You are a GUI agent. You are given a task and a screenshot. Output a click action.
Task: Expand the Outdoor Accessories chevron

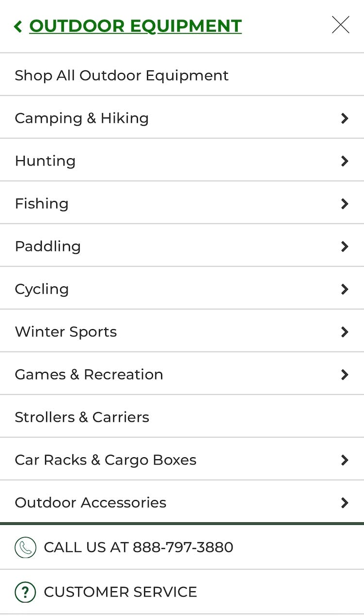pos(345,503)
